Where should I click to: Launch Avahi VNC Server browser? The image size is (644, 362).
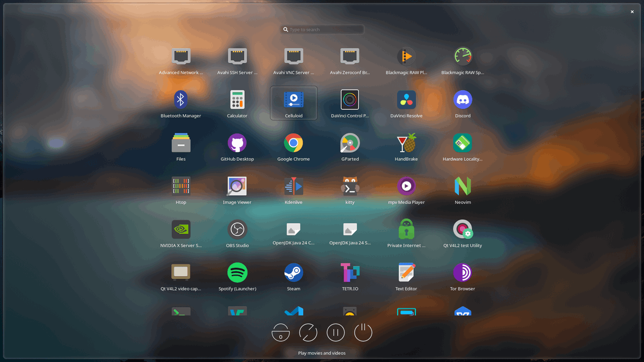294,61
